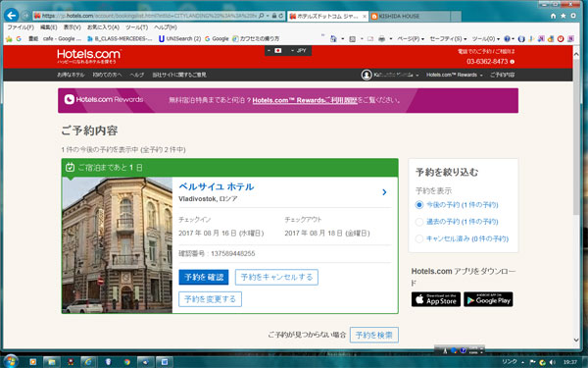Click the hotel building photo thumbnail

pyautogui.click(x=117, y=245)
